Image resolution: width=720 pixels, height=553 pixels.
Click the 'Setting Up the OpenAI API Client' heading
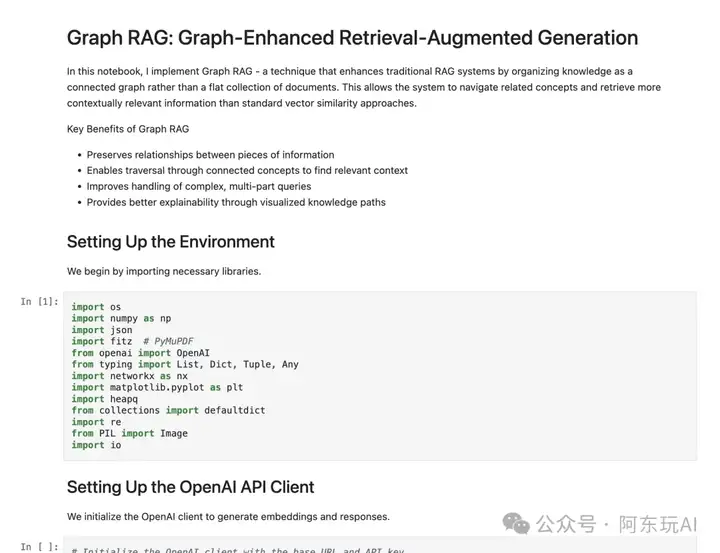(191, 487)
